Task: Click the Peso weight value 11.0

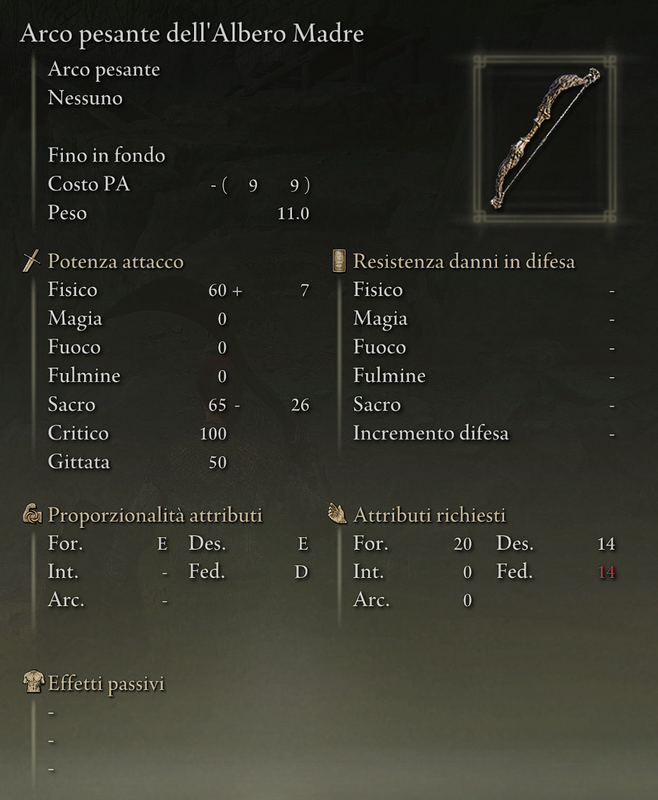Action: tap(293, 213)
